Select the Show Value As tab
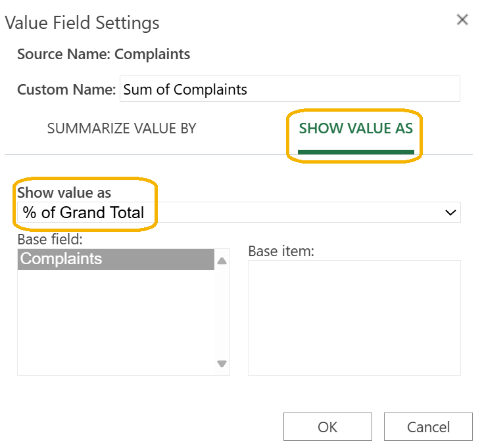The height and width of the screenshot is (448, 482). point(356,128)
